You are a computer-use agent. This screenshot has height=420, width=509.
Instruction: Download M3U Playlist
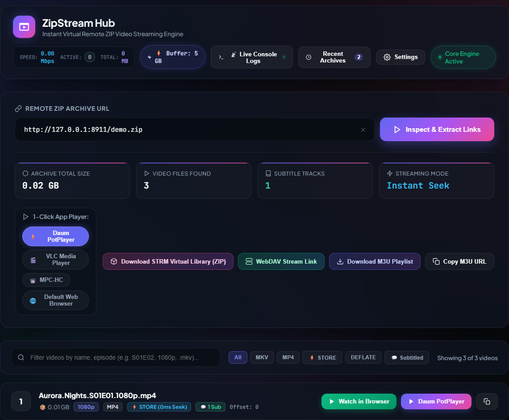click(x=375, y=261)
